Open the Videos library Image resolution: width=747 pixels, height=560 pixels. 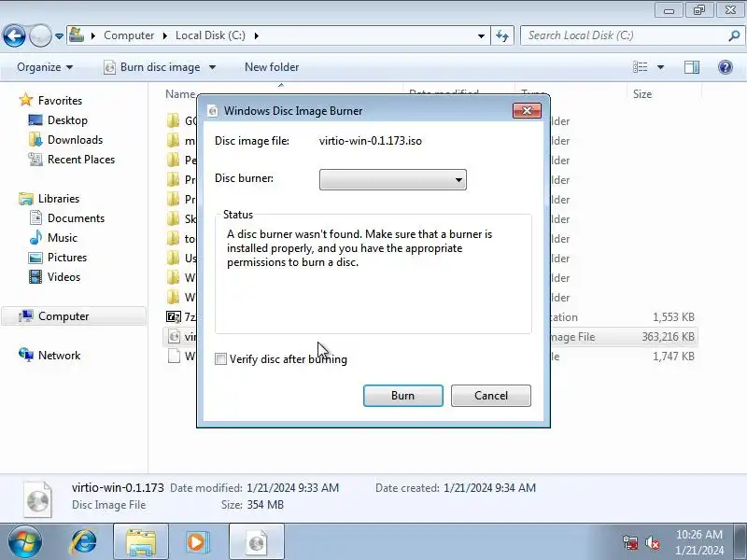(54, 276)
